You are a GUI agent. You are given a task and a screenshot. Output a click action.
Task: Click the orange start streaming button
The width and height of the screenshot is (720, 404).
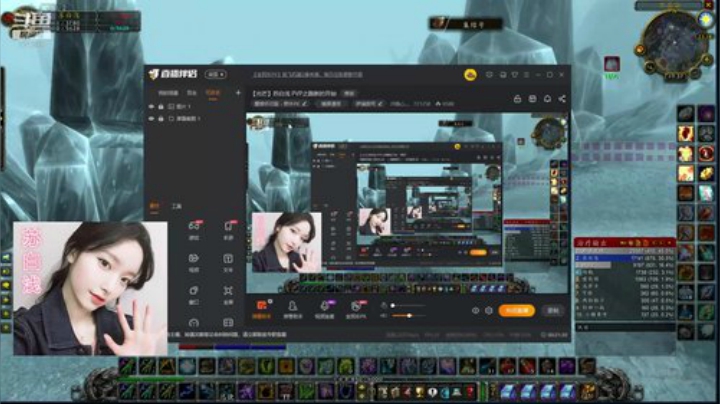(x=517, y=311)
